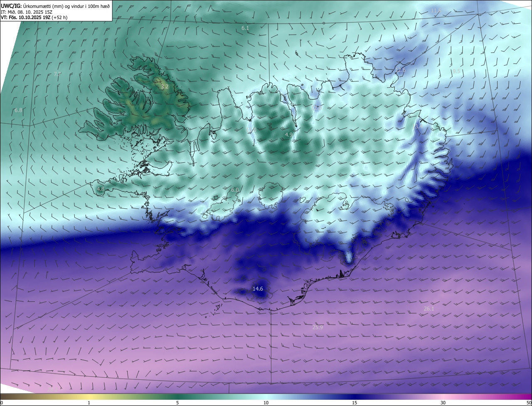Image resolution: width=532 pixels, height=406 pixels.
Task: Click the 3.2 value over the Westfjords
Action: coord(165,86)
